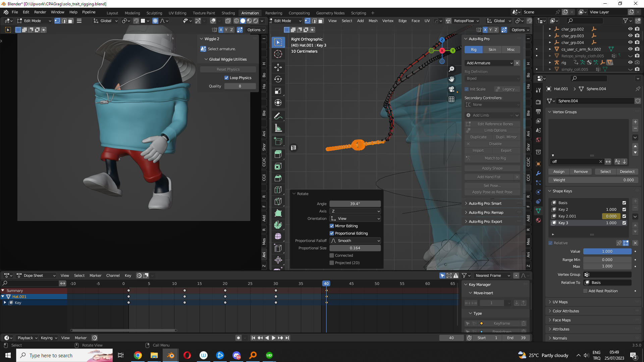Switch to the Shading workspace tab
The image size is (644, 362).
228,13
